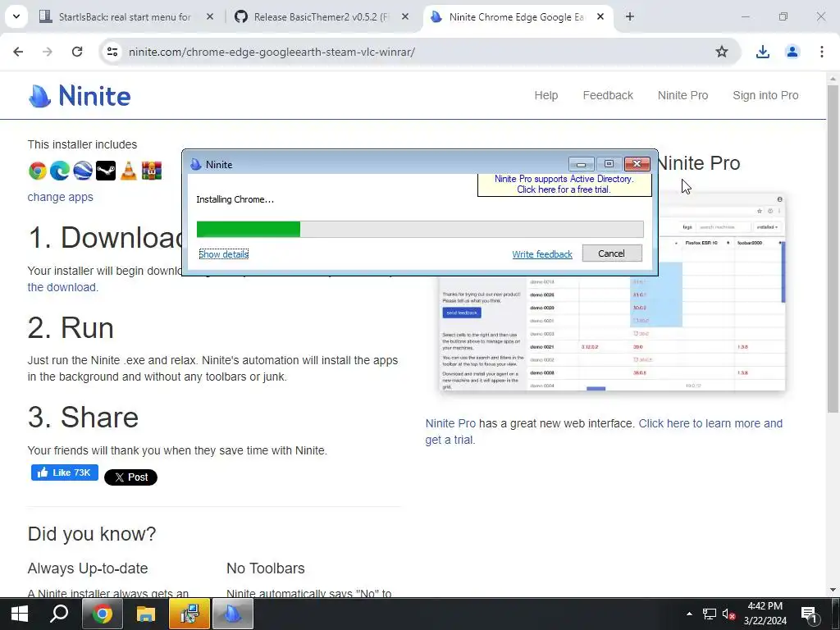Open the tab search chevron

[x=16, y=16]
